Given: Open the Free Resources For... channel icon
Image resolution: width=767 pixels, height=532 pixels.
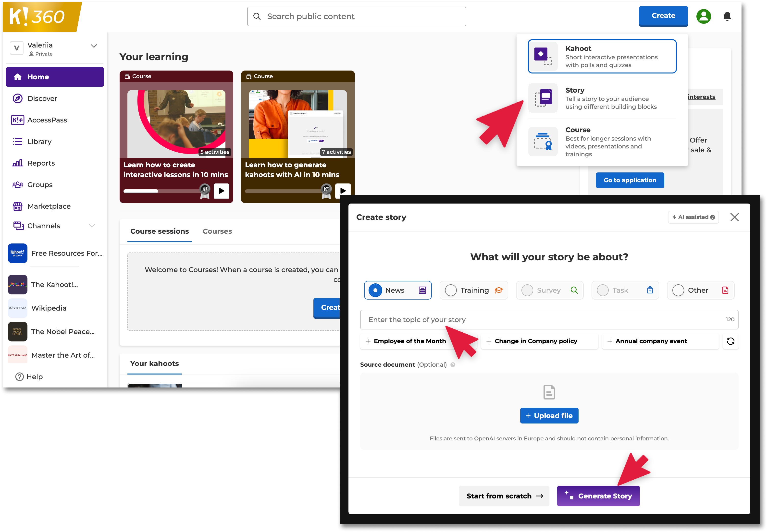Looking at the screenshot, I should tap(17, 253).
